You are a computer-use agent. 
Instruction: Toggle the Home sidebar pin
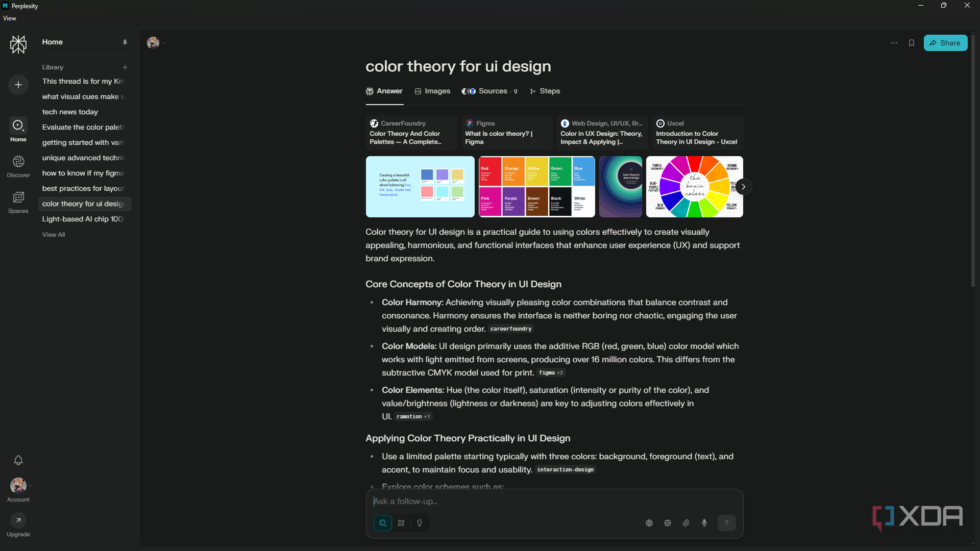(x=125, y=42)
